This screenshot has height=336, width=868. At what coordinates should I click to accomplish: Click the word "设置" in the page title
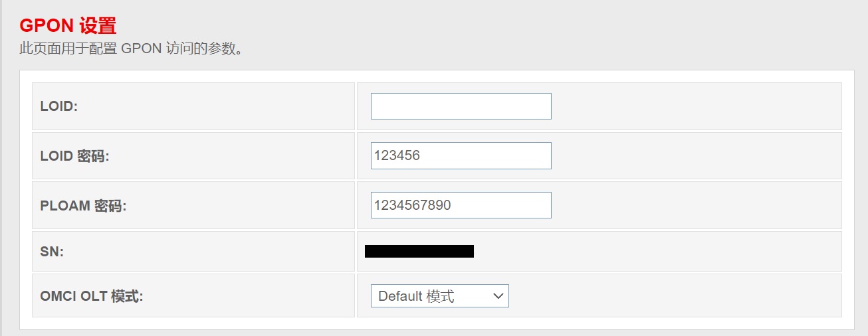97,26
